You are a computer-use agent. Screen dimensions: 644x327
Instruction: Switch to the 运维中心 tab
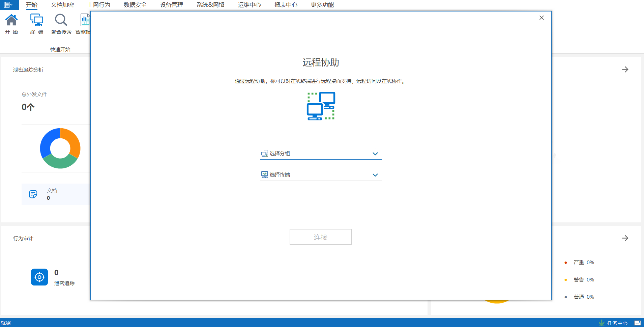pyautogui.click(x=249, y=5)
